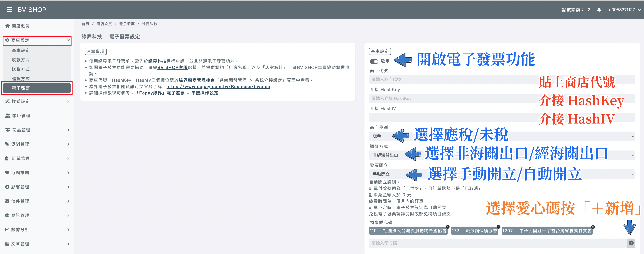Image resolution: width=644 pixels, height=254 pixels.
Task: Open the 通關方式 dropdown showing 非經海關出口
Action: coord(502,155)
